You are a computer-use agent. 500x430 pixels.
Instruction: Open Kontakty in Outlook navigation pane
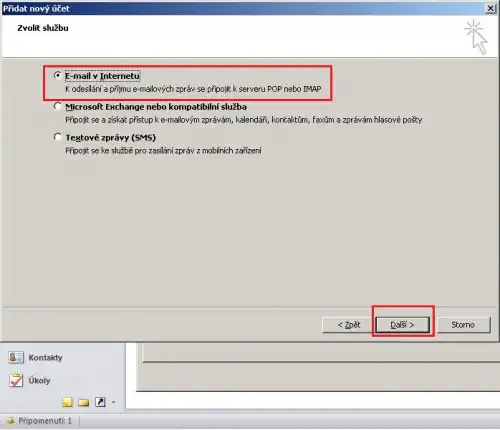click(16, 358)
